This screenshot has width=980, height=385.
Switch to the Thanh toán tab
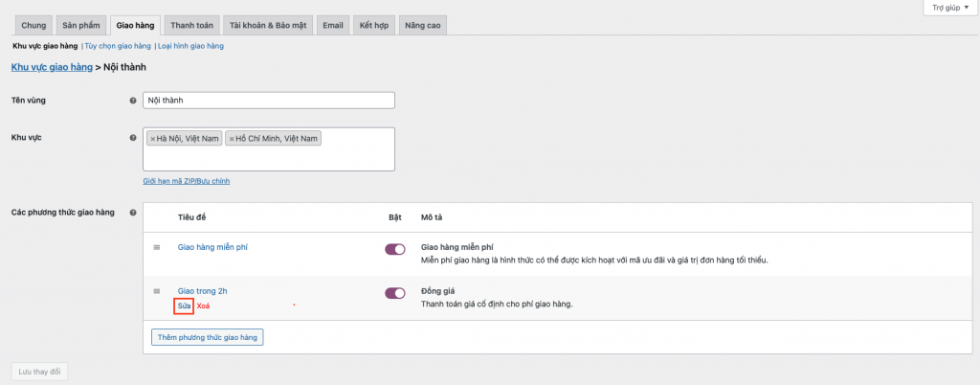coord(191,25)
